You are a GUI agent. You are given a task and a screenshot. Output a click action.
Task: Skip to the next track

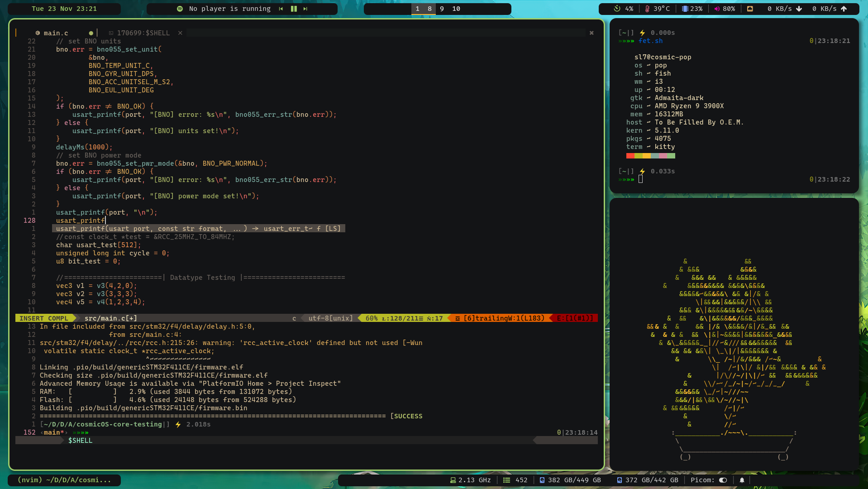(305, 9)
